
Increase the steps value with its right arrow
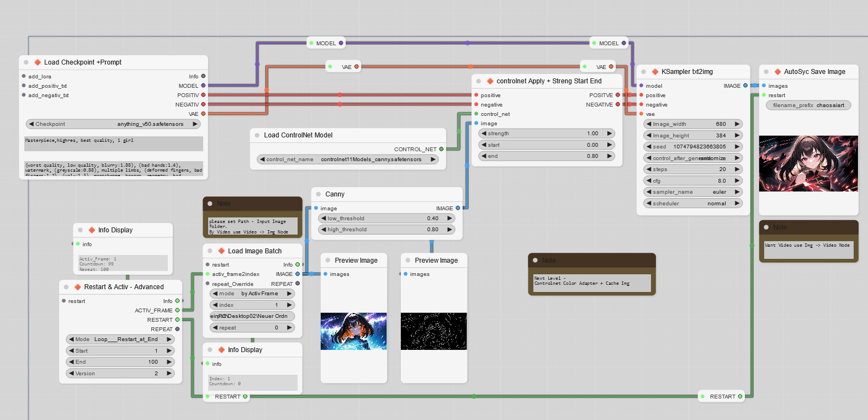coord(737,169)
